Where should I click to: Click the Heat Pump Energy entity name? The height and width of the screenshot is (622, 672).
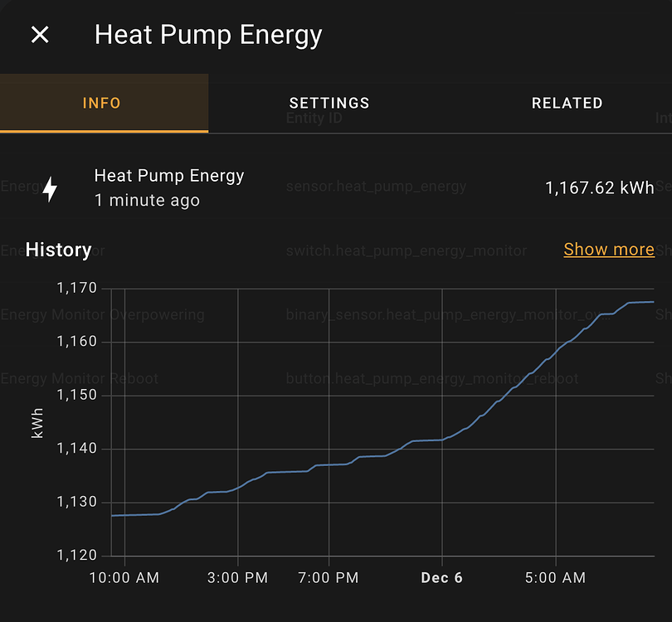pyautogui.click(x=169, y=175)
